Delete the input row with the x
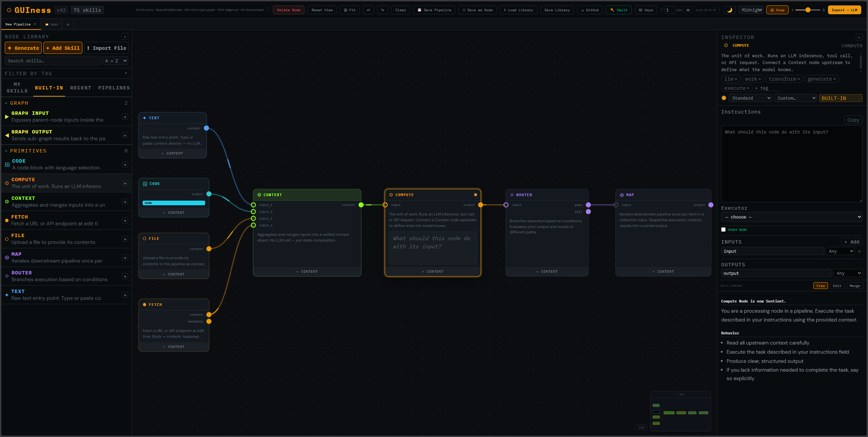This screenshot has width=868, height=437. [859, 251]
